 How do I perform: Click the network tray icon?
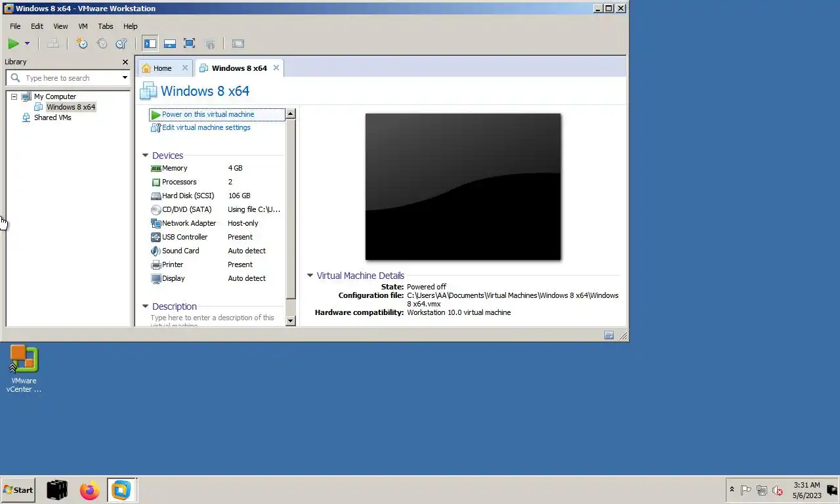point(762,490)
